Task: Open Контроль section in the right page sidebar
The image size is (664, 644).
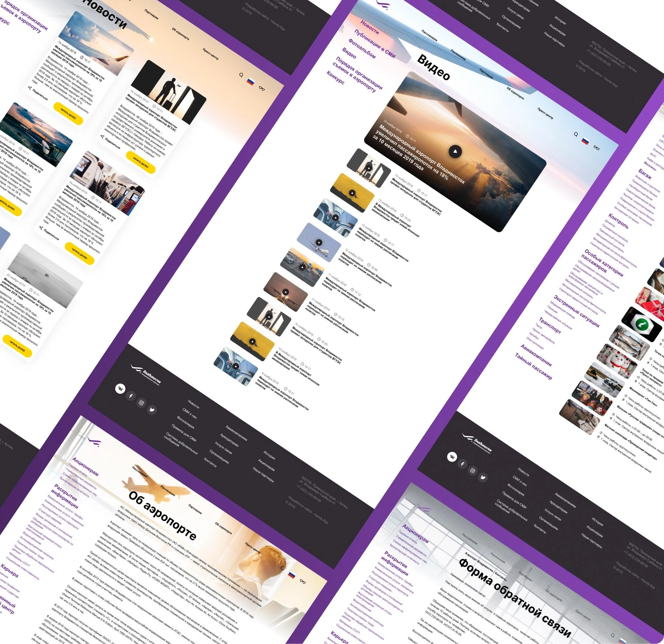Action: click(618, 221)
